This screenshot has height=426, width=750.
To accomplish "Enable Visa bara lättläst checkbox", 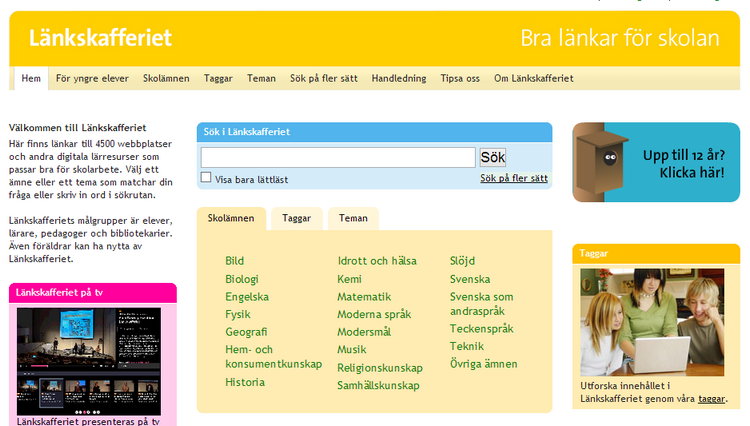I will [x=206, y=177].
